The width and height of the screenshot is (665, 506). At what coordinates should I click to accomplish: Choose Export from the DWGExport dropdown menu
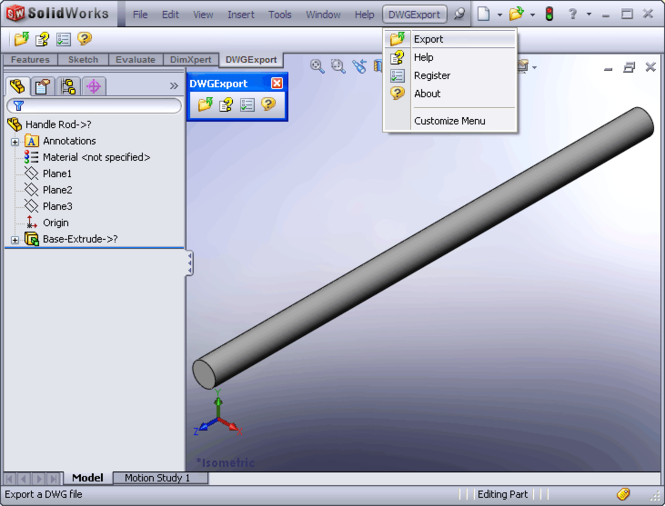click(x=450, y=39)
